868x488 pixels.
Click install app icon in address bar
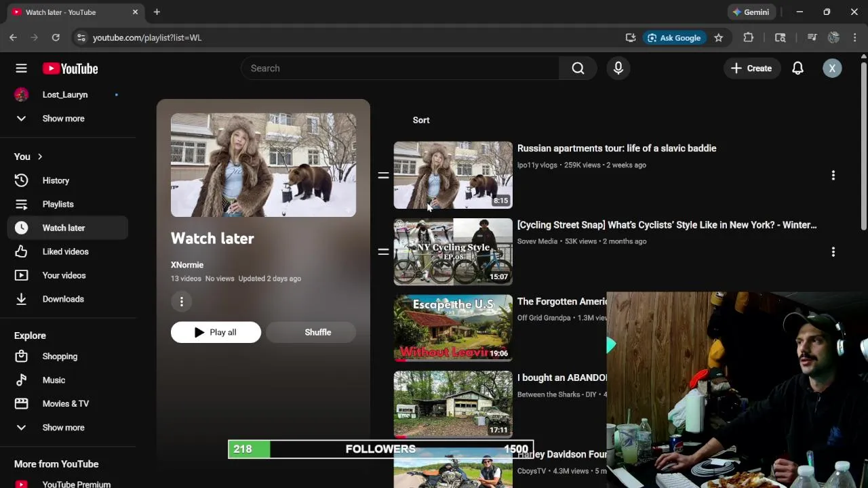(x=631, y=38)
